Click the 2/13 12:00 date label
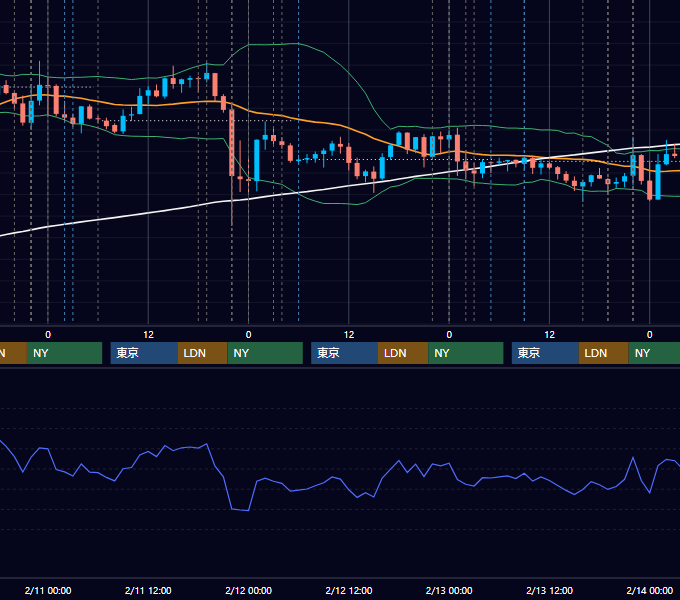The height and width of the screenshot is (600, 680). (549, 590)
